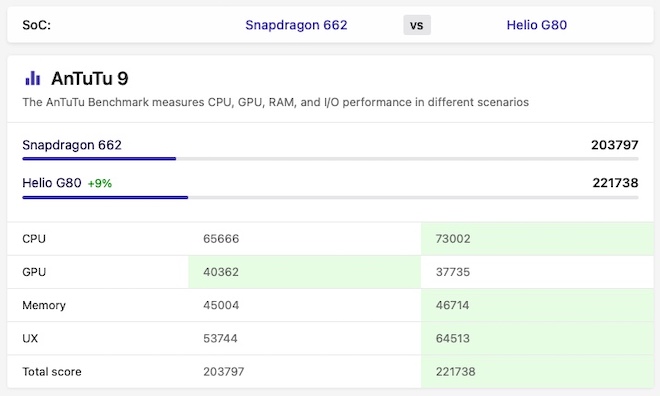Click the CPU value 65666
This screenshot has width=660, height=396.
click(221, 239)
